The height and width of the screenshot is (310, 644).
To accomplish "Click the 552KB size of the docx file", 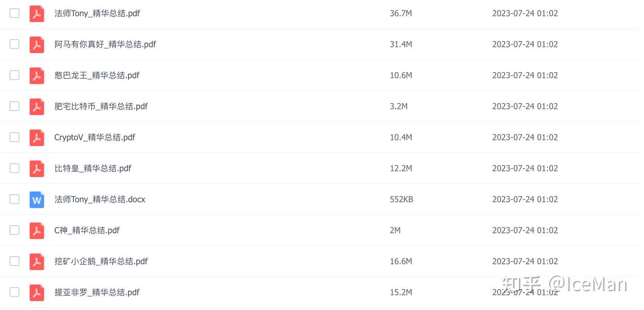I will tap(402, 200).
